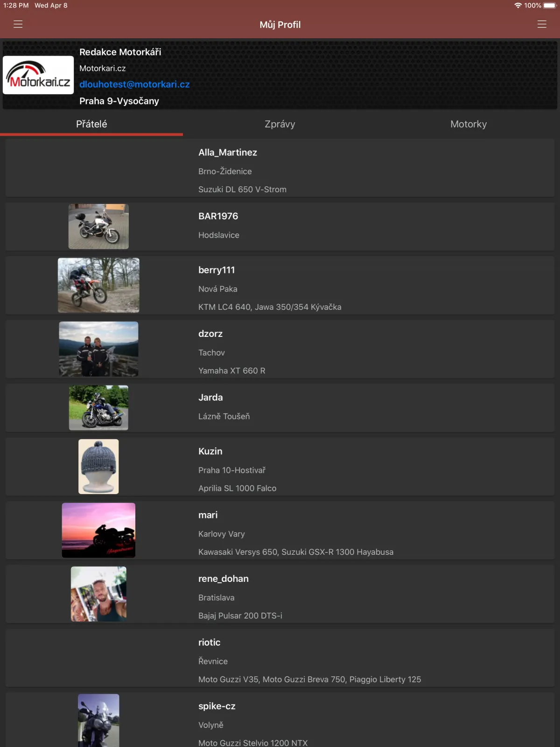Select the Přátelé tab
Image resolution: width=560 pixels, height=747 pixels.
[x=91, y=124]
